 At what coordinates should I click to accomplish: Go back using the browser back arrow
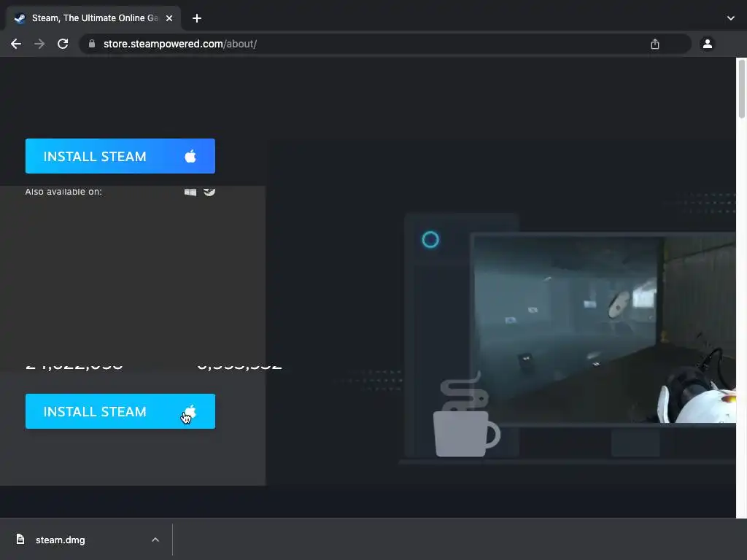[16, 44]
